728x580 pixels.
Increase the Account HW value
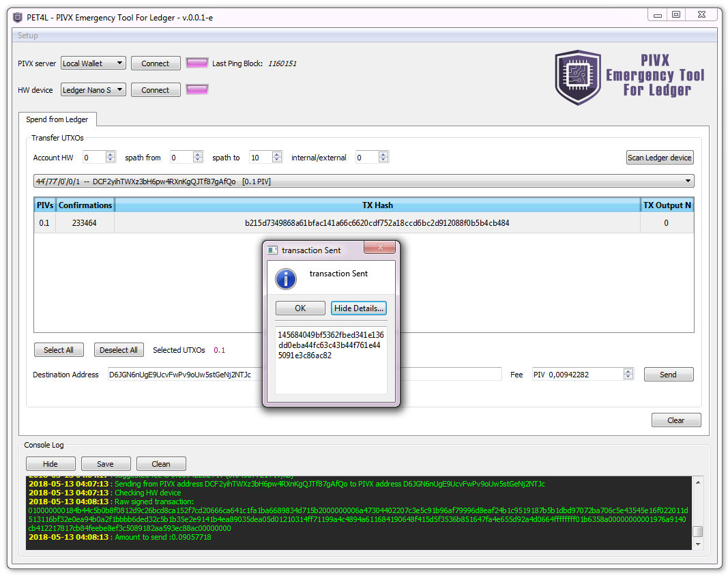pyautogui.click(x=111, y=154)
